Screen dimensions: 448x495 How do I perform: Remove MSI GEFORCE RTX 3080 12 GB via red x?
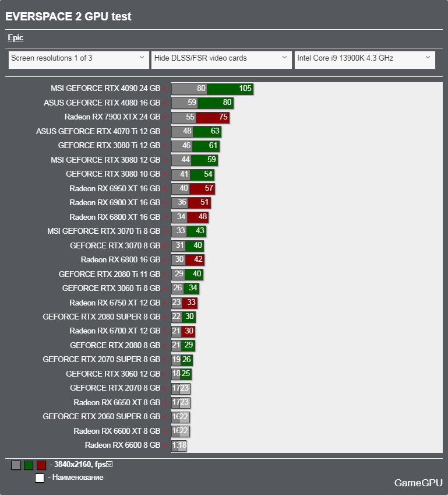pos(164,160)
